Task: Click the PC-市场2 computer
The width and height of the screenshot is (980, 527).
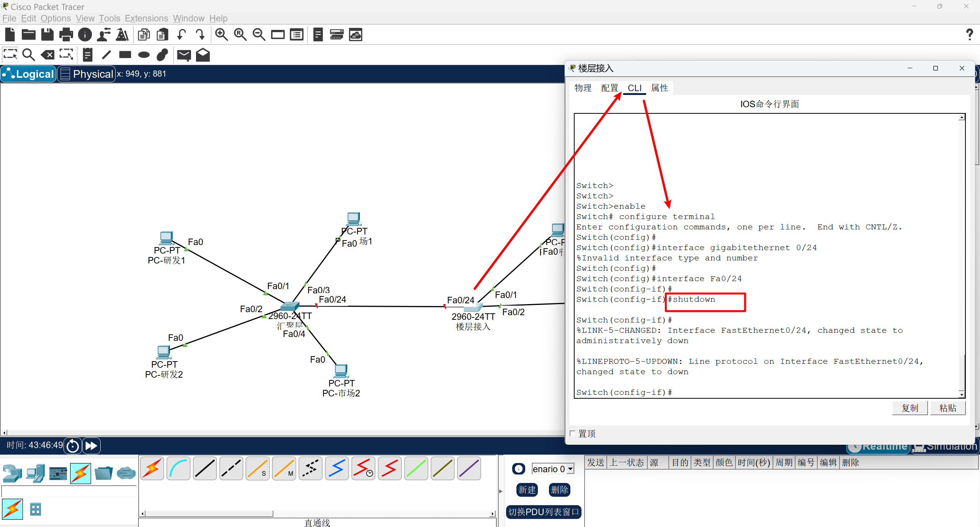Action: (341, 371)
